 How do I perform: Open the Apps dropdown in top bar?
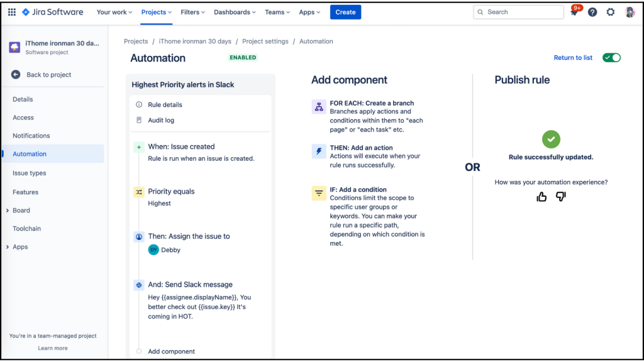pyautogui.click(x=309, y=13)
